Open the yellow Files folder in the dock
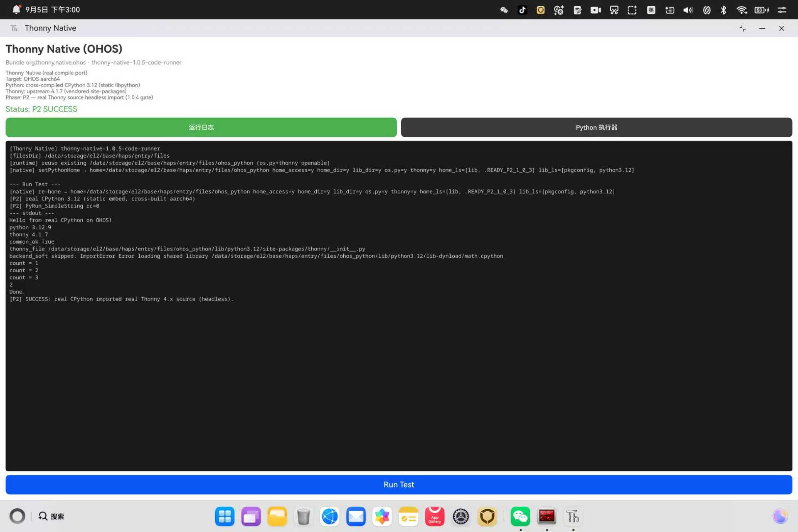Viewport: 798px width, 532px height. 277,517
